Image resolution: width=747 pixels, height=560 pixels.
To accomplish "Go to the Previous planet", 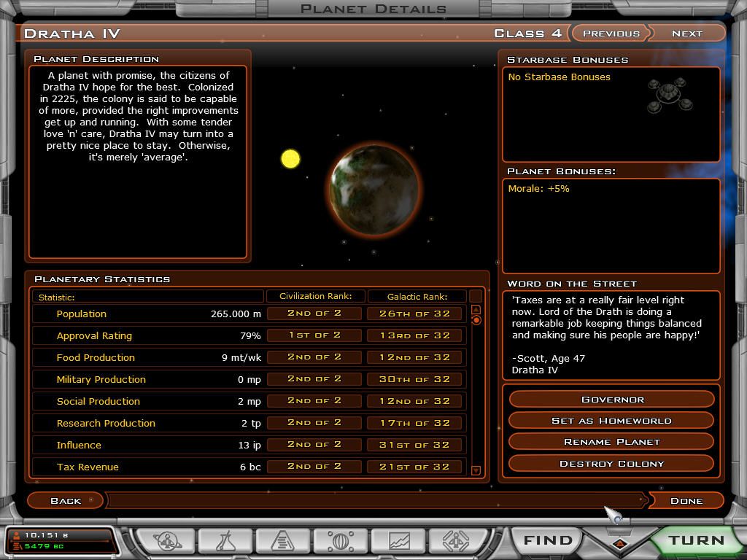I will [x=611, y=34].
